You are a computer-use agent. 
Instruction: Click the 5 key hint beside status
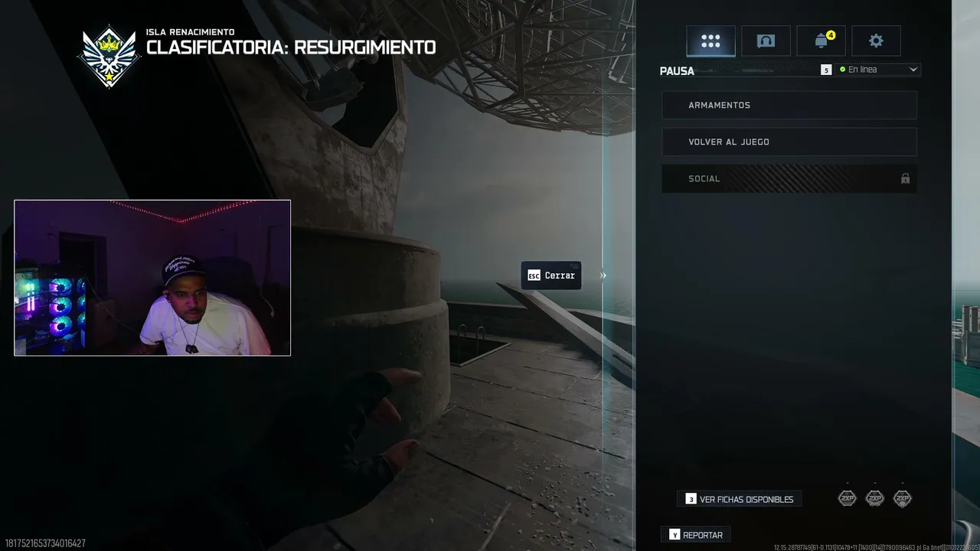pos(826,70)
